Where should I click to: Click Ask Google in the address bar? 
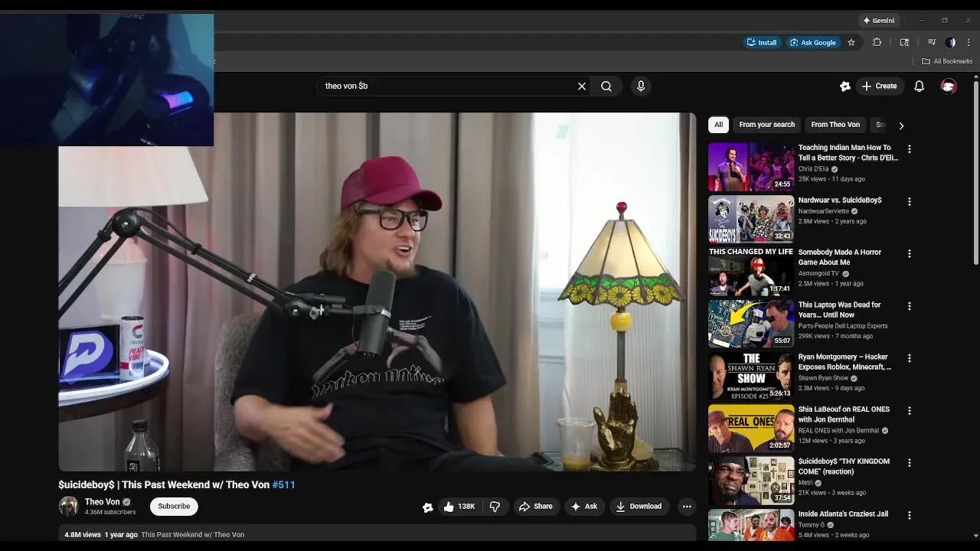(813, 43)
